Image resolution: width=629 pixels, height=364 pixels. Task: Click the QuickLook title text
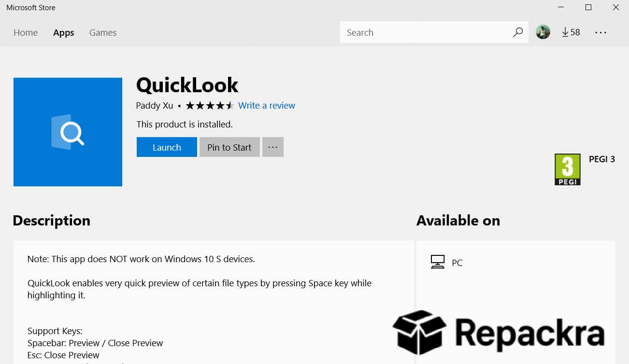pyautogui.click(x=187, y=85)
